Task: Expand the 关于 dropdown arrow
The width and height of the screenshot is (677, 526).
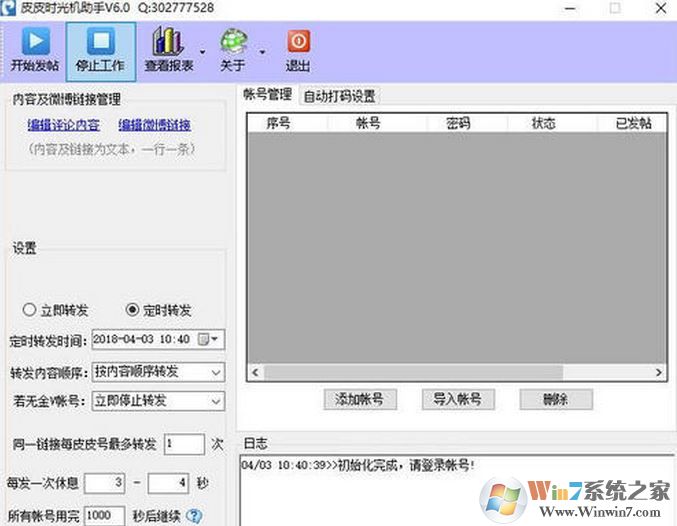Action: 262,52
